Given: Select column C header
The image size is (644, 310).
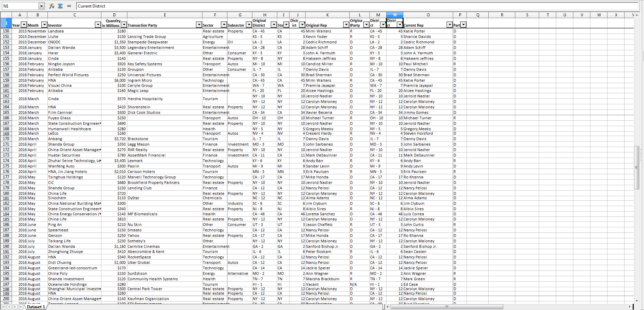Looking at the screenshot, I should [x=74, y=15].
